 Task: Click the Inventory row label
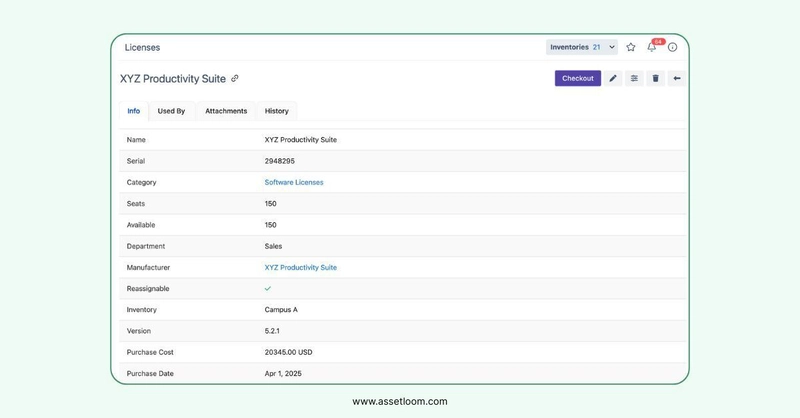pos(141,310)
